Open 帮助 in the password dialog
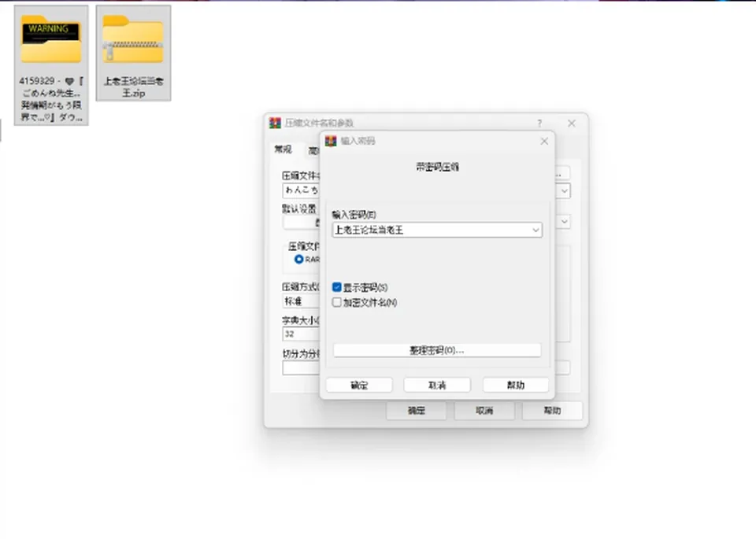Image resolution: width=756 pixels, height=539 pixels. (x=515, y=385)
